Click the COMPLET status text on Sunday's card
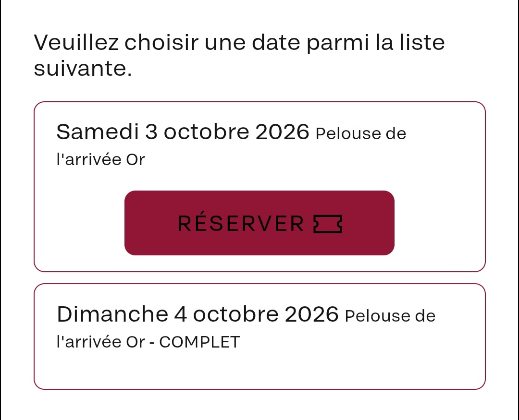Image resolution: width=519 pixels, height=420 pixels. pos(199,342)
